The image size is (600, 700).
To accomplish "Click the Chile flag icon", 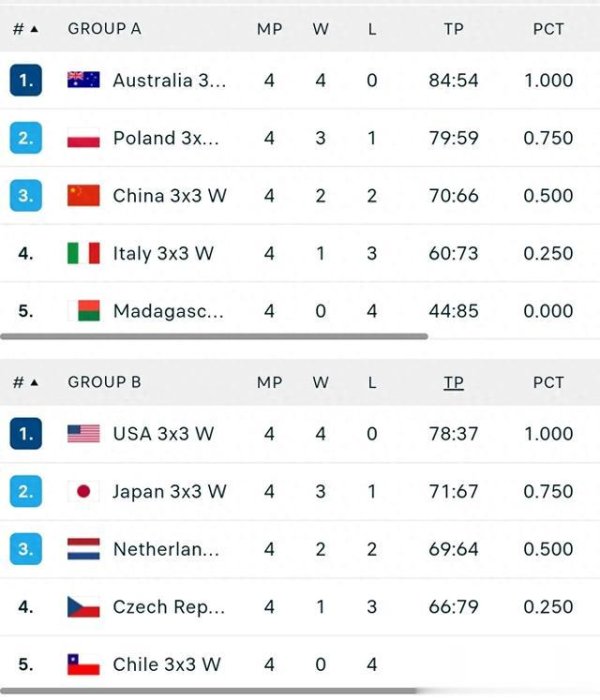I will (x=83, y=664).
